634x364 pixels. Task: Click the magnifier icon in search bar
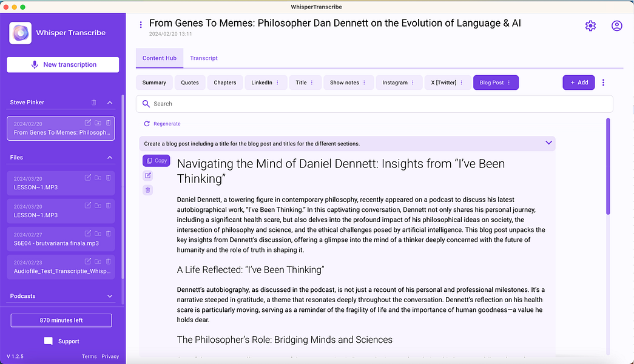[x=146, y=104]
